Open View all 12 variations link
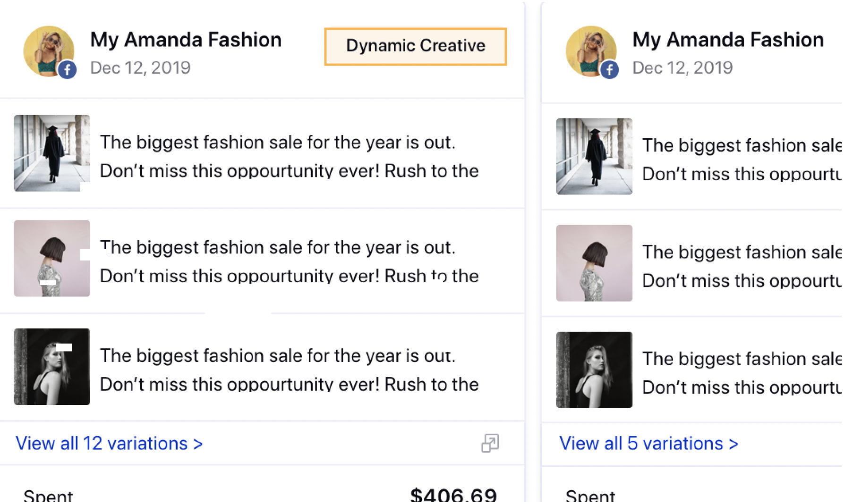 109,443
